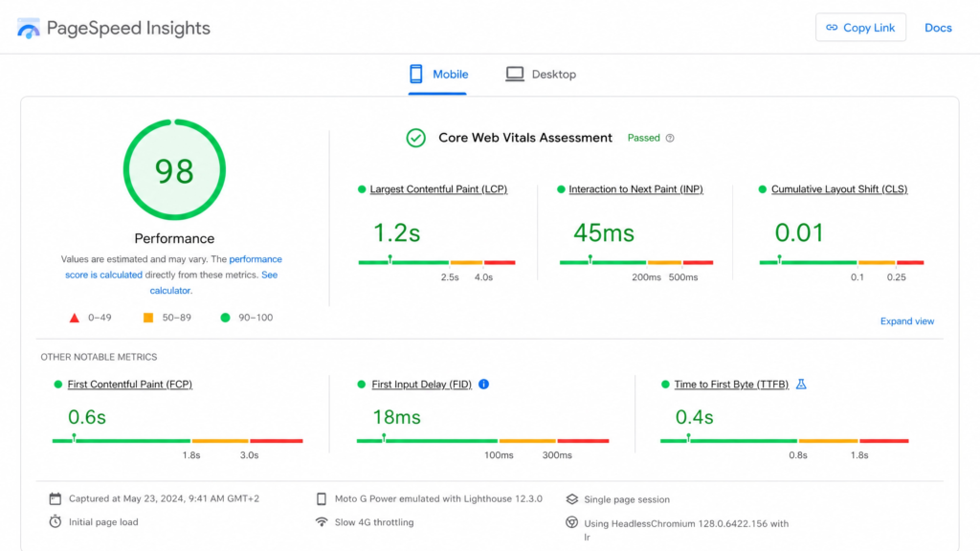Open the First Contentful Paint (FCP) link
This screenshot has height=551, width=980.
129,385
